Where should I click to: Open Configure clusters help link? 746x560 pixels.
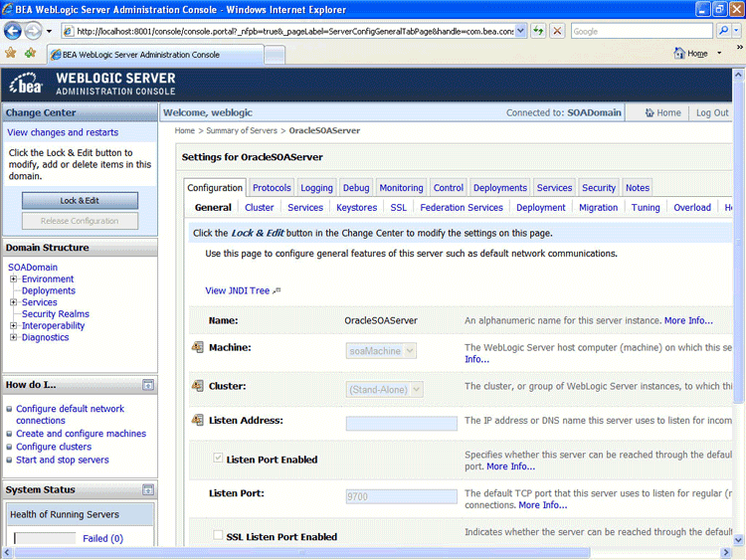coord(54,447)
